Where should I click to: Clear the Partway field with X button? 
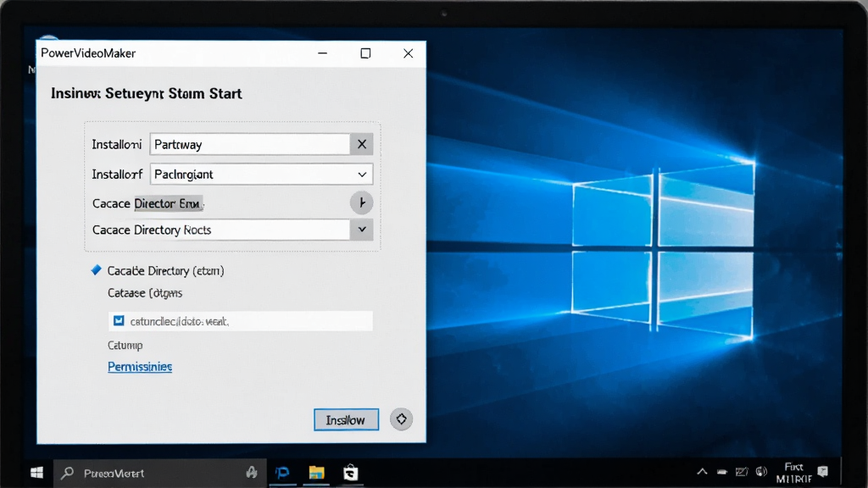coord(361,144)
